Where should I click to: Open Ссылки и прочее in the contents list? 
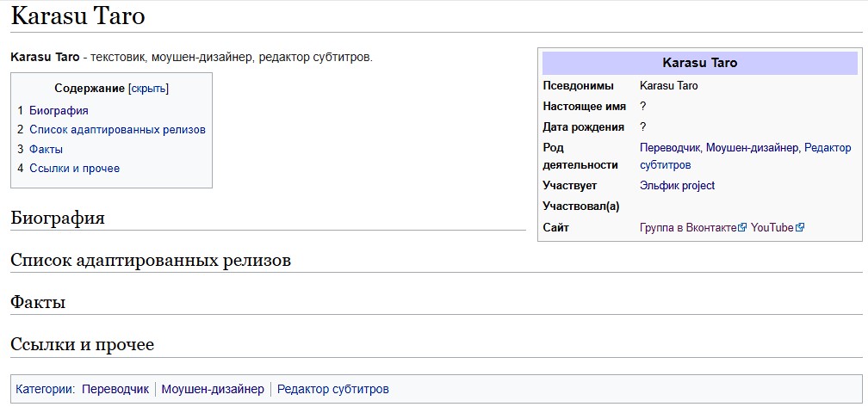tap(74, 168)
